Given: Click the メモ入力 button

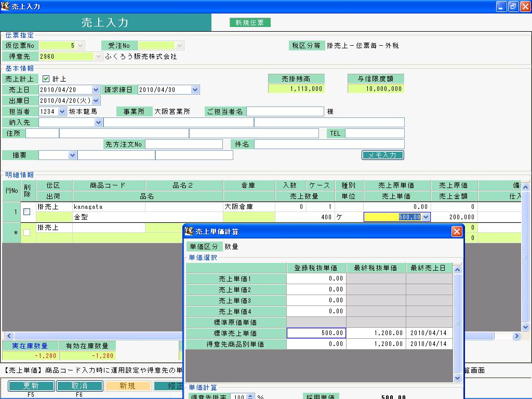Looking at the screenshot, I should 383,155.
